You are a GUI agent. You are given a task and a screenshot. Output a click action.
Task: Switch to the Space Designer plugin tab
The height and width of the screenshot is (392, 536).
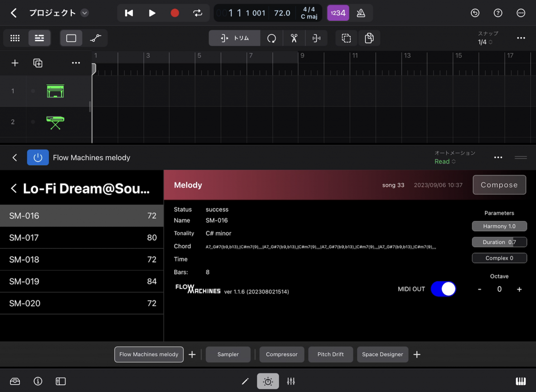pyautogui.click(x=382, y=354)
